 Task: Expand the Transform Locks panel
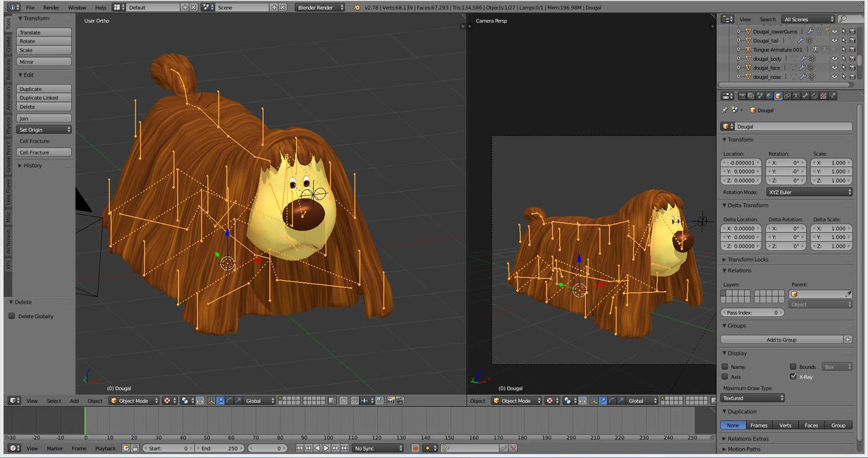click(x=746, y=260)
